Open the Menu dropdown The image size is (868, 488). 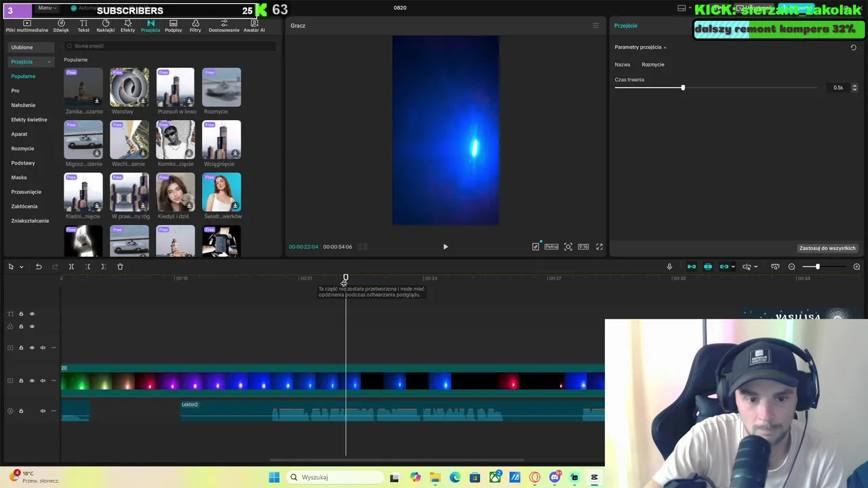coord(47,7)
